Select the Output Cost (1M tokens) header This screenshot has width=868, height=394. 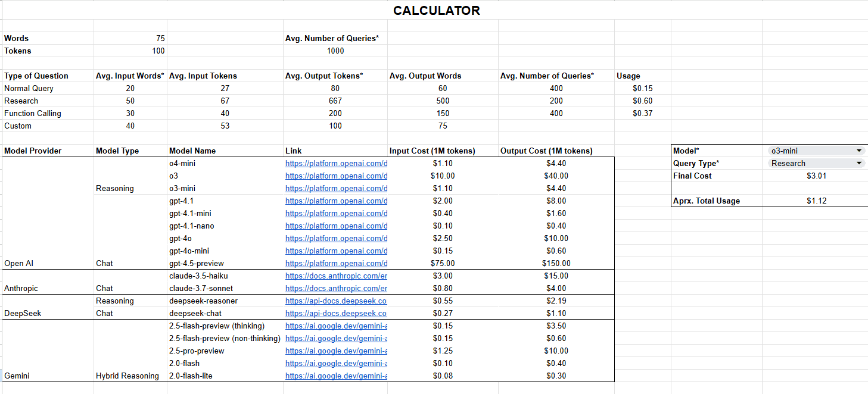[x=546, y=151]
